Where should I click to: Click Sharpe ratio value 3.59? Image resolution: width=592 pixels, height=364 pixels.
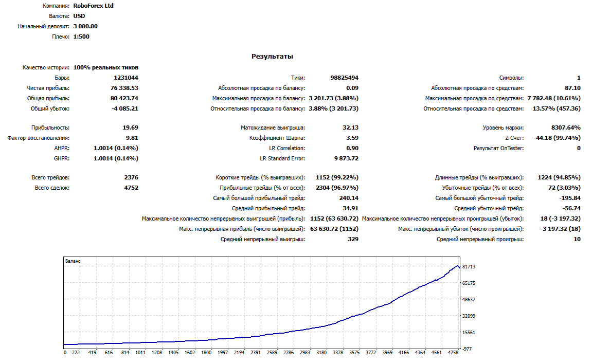coord(352,138)
